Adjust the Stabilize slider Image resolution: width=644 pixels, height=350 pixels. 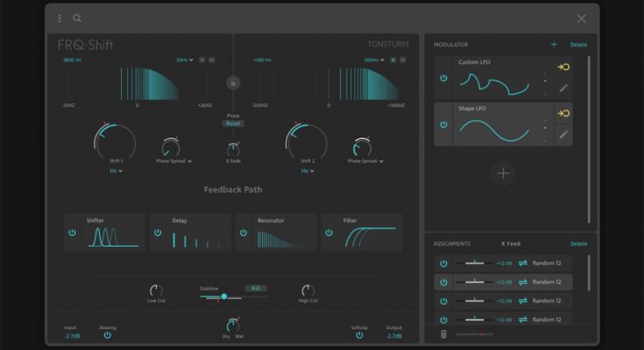point(224,297)
